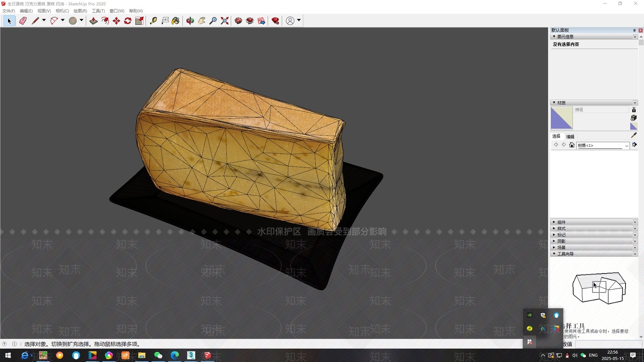
Task: Select the Eraser tool
Action: (23, 21)
